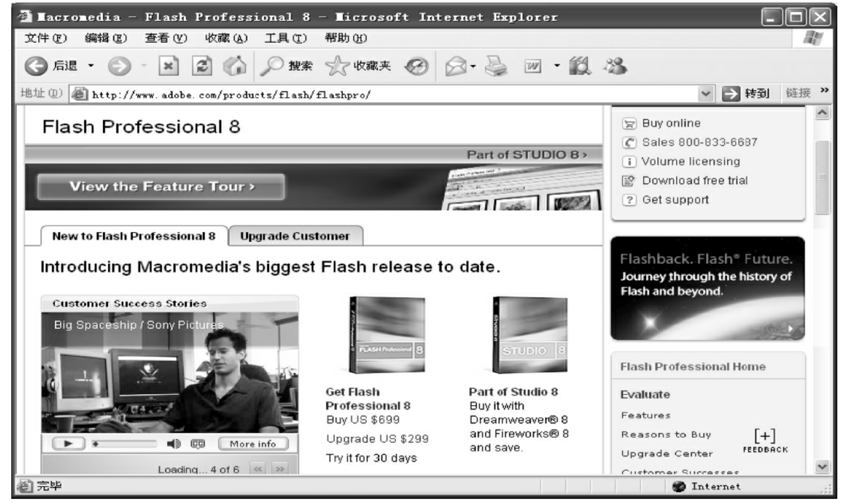The image size is (848, 504).
Task: Follow the Part of STUDIO 8 link
Action: (527, 154)
